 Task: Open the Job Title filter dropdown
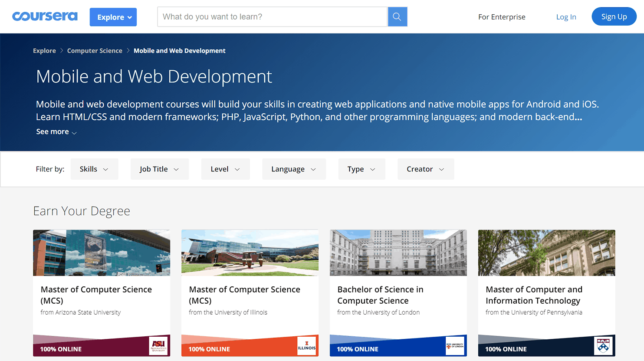[x=159, y=169]
